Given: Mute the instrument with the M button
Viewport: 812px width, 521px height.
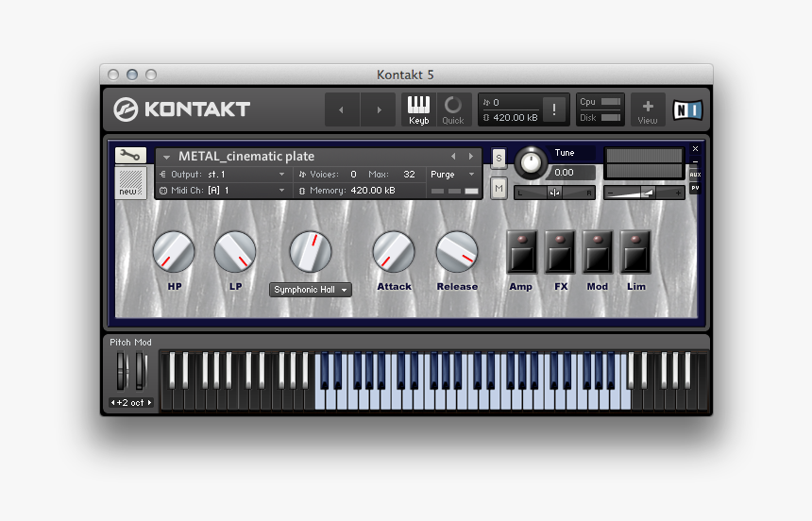Looking at the screenshot, I should tap(499, 189).
